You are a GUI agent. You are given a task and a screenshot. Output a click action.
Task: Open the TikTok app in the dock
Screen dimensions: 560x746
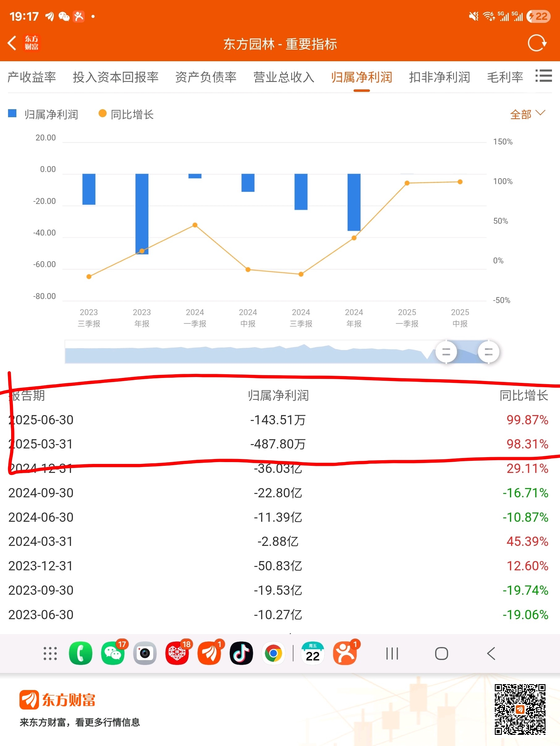(x=241, y=654)
